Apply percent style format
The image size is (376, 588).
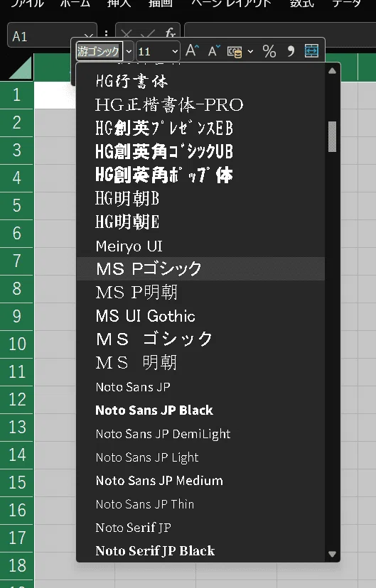(x=269, y=51)
